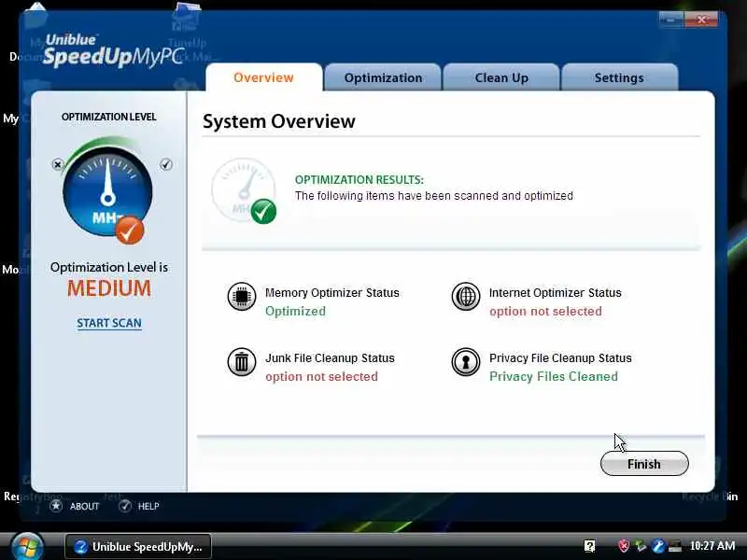Click the Memory Optimizer chip icon

pyautogui.click(x=242, y=296)
